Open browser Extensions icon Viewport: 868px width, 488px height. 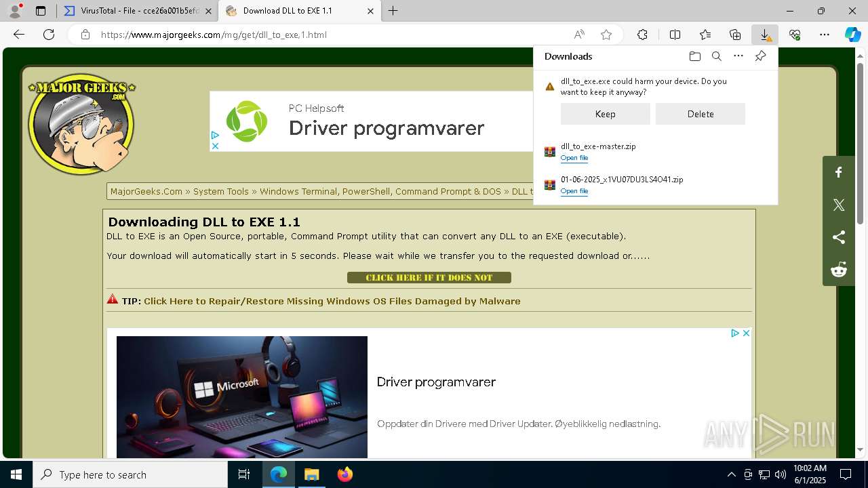(x=642, y=35)
